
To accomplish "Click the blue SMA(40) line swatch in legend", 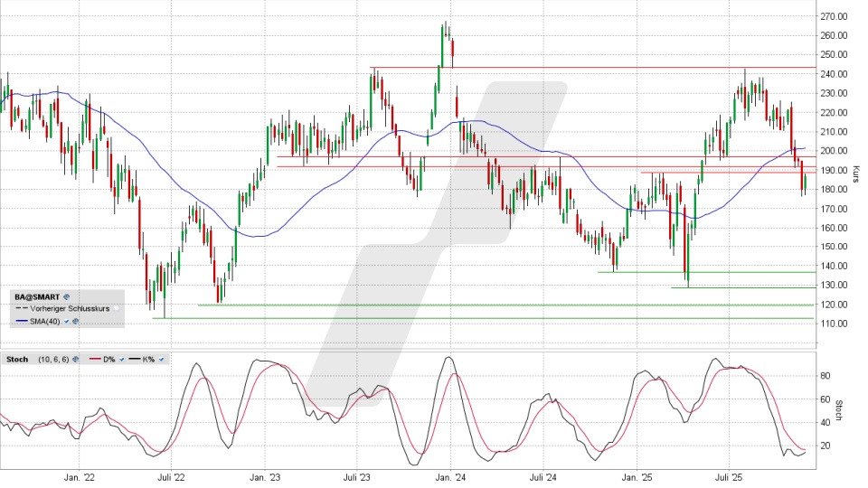I will 23,321.
